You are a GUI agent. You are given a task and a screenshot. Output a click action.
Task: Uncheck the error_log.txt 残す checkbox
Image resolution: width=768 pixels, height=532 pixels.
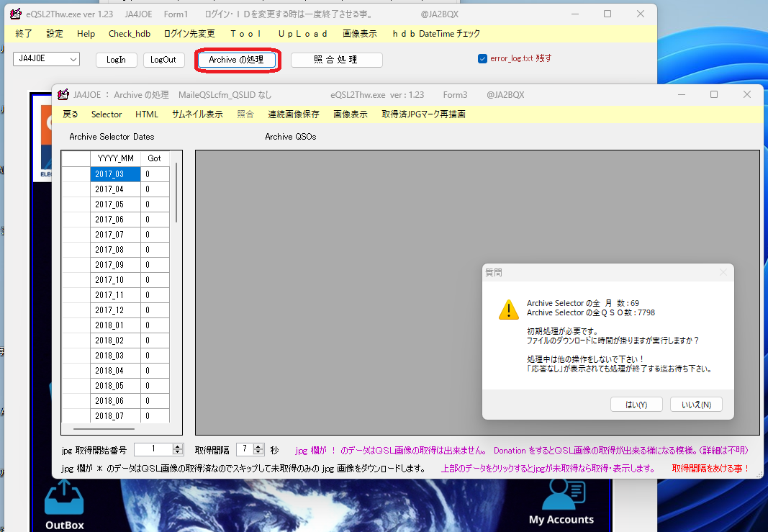(482, 59)
